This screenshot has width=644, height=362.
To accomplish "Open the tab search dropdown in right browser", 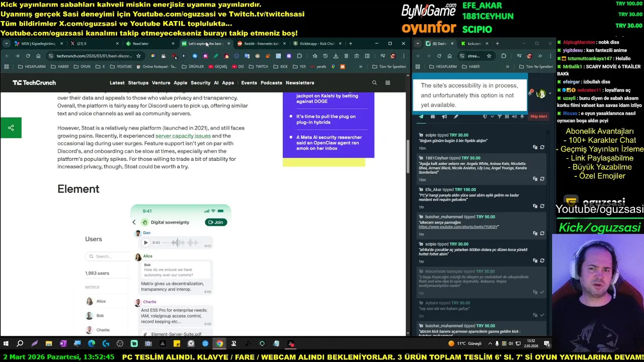I will (x=418, y=44).
